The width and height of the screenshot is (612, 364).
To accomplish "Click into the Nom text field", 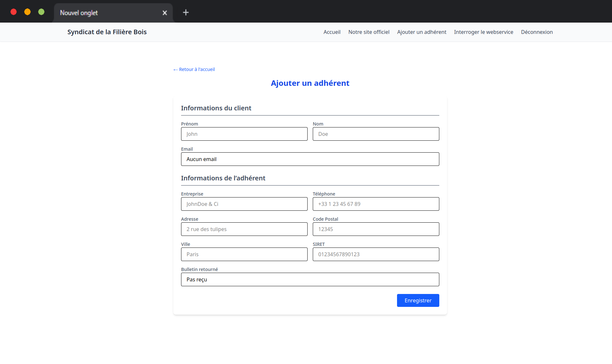I will pyautogui.click(x=376, y=134).
